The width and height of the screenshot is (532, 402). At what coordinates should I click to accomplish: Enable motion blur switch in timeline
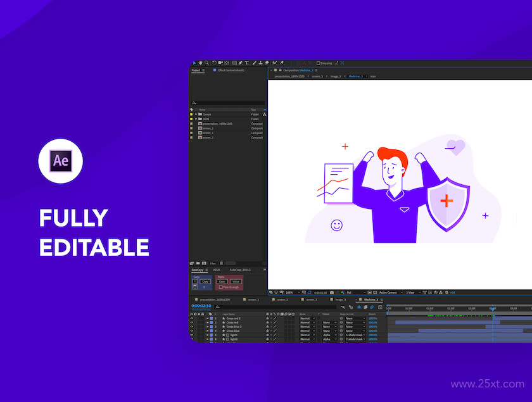[x=372, y=307]
